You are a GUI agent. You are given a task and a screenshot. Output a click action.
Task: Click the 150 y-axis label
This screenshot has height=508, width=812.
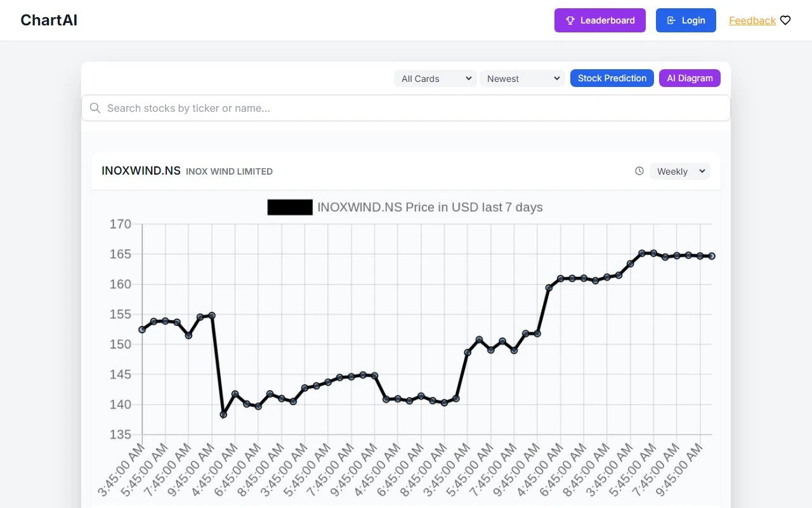point(121,345)
